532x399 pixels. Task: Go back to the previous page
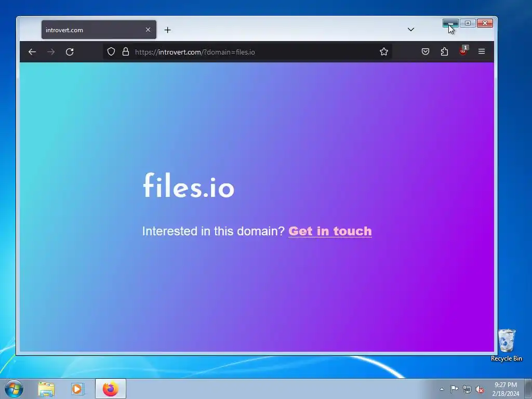tap(32, 52)
